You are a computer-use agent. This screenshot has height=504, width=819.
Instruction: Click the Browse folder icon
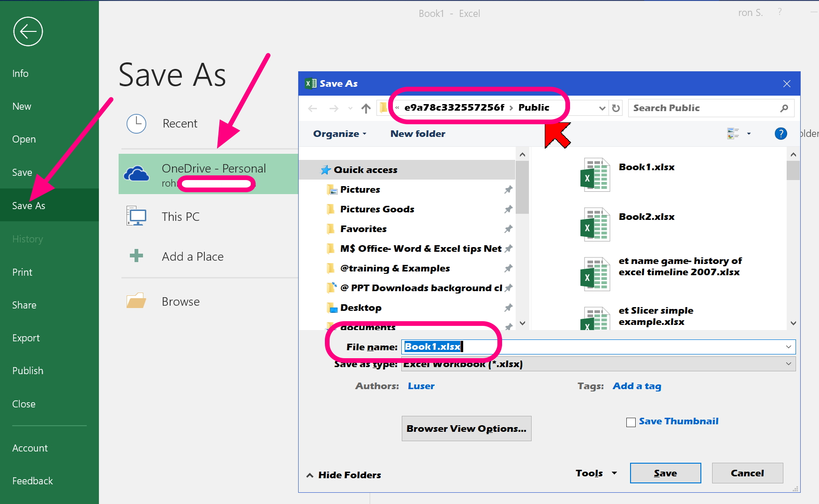[x=136, y=301]
